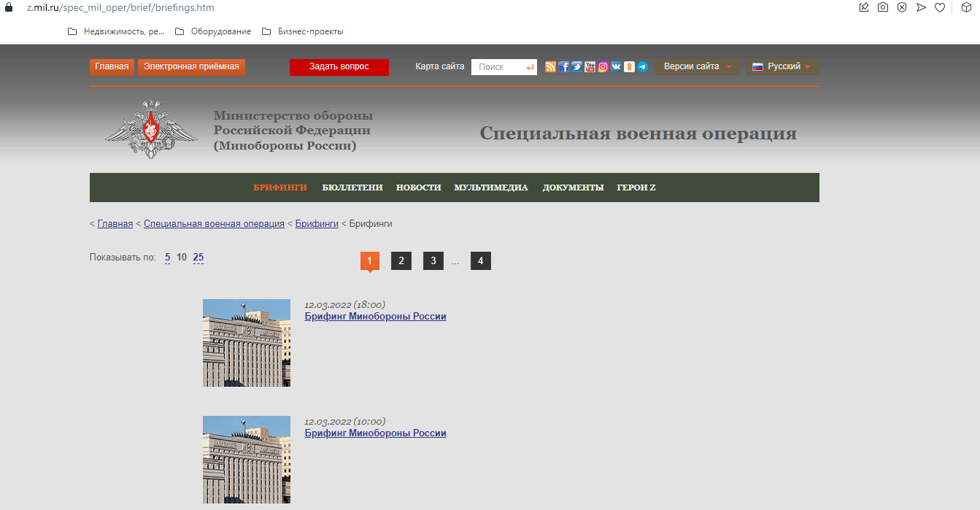Viewport: 980px width, 510px height.
Task: Click the VK social network icon
Action: pyautogui.click(x=616, y=66)
